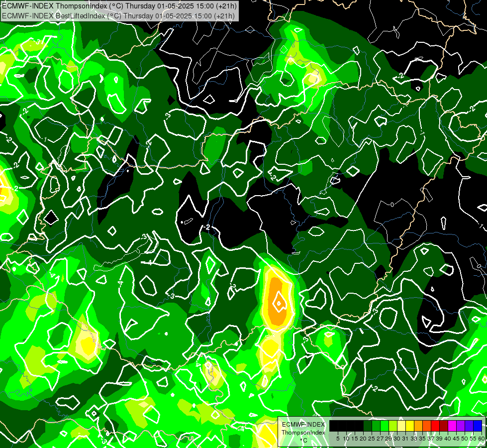The image size is (487, 448).
Task: Pick the orange 33–35 legend swatch
Action: (419, 426)
